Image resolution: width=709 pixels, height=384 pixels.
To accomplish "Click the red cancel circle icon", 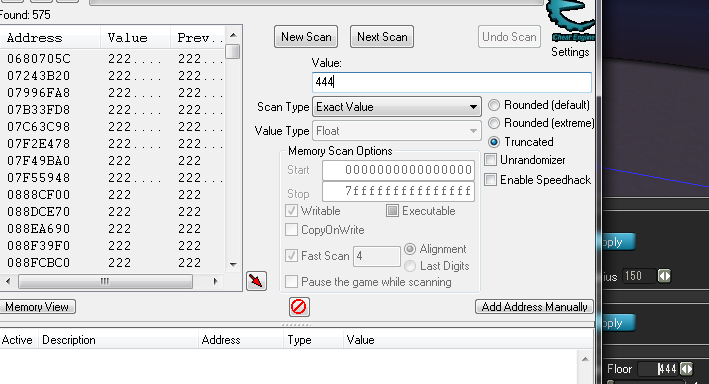I will click(x=299, y=307).
